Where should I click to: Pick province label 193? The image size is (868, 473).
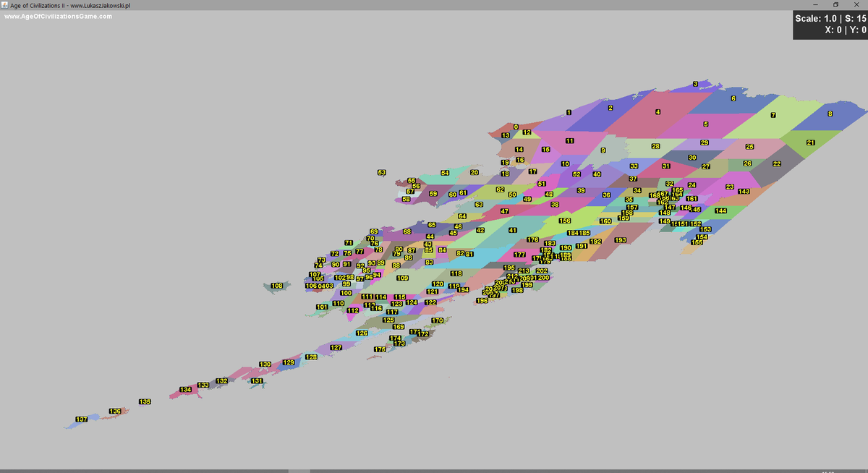tap(621, 240)
